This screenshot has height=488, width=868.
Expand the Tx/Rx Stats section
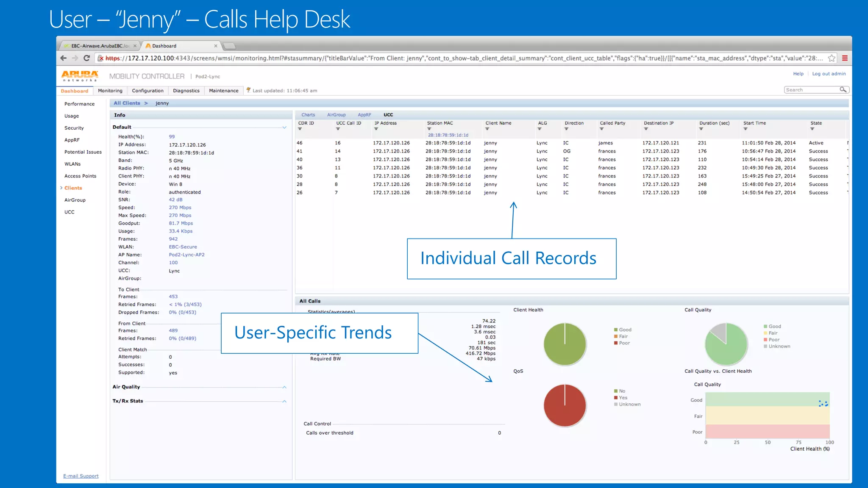(x=284, y=401)
